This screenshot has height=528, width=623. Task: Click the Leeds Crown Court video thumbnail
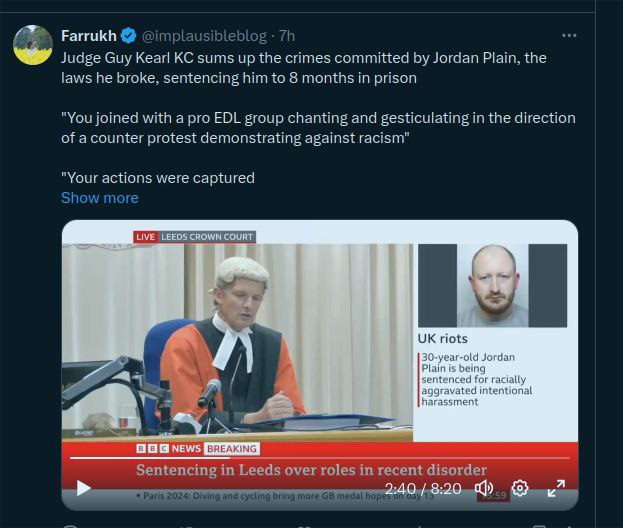click(240, 340)
